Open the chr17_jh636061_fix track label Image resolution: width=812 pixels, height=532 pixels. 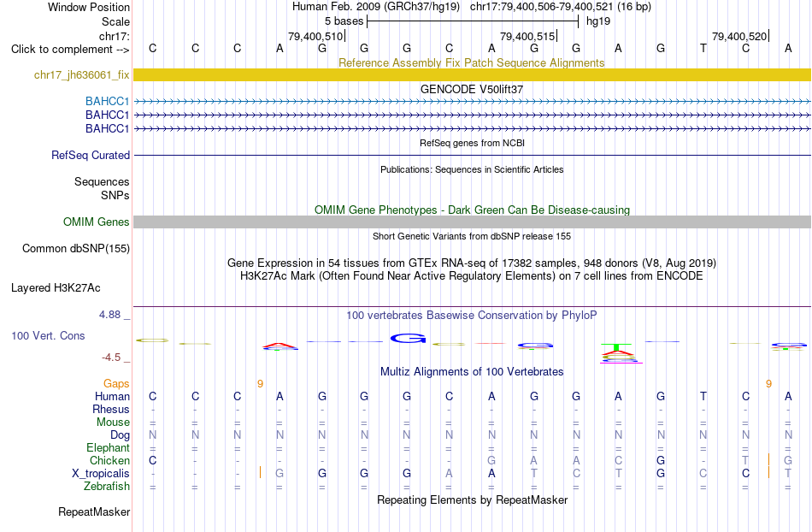pos(82,74)
